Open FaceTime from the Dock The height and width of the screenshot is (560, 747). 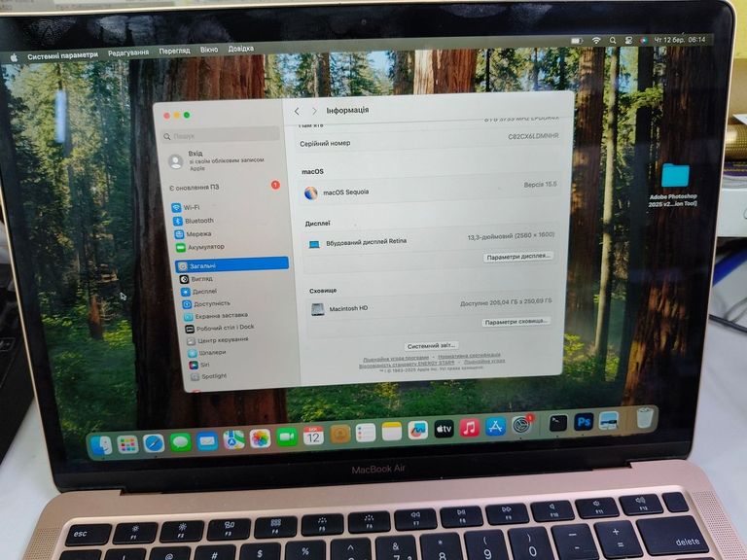tap(287, 437)
